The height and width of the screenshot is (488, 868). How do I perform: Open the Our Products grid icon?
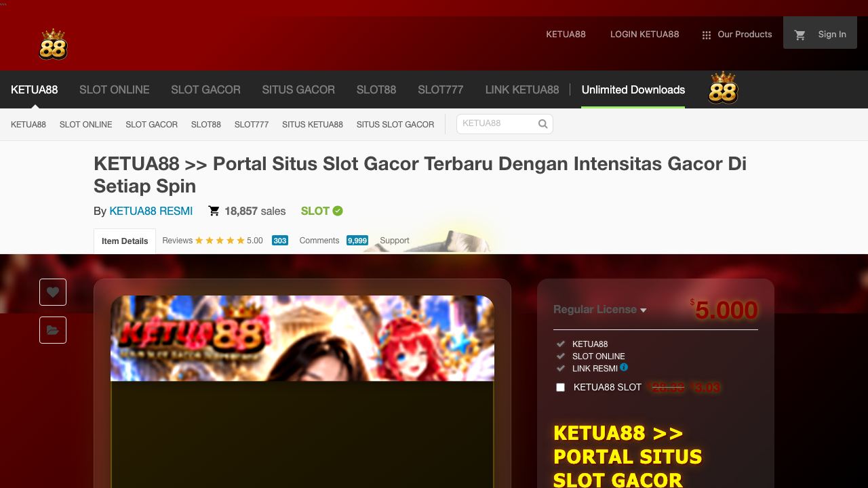click(x=706, y=35)
